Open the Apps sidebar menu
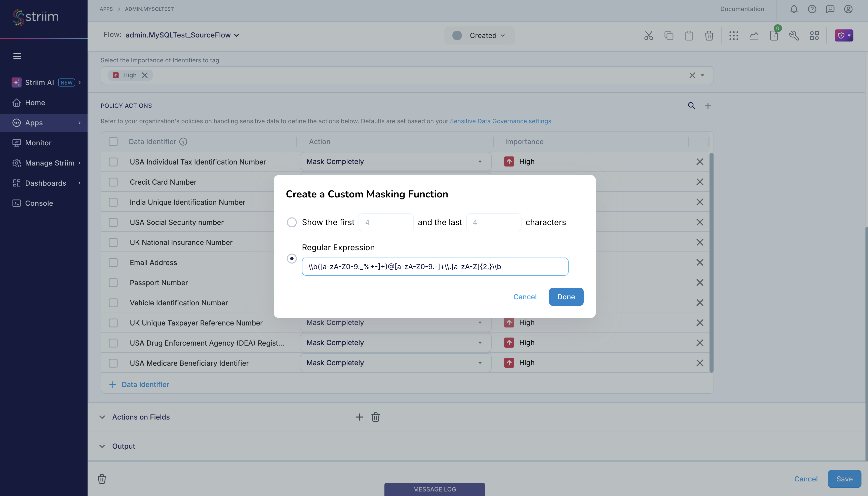868x496 pixels. click(33, 123)
